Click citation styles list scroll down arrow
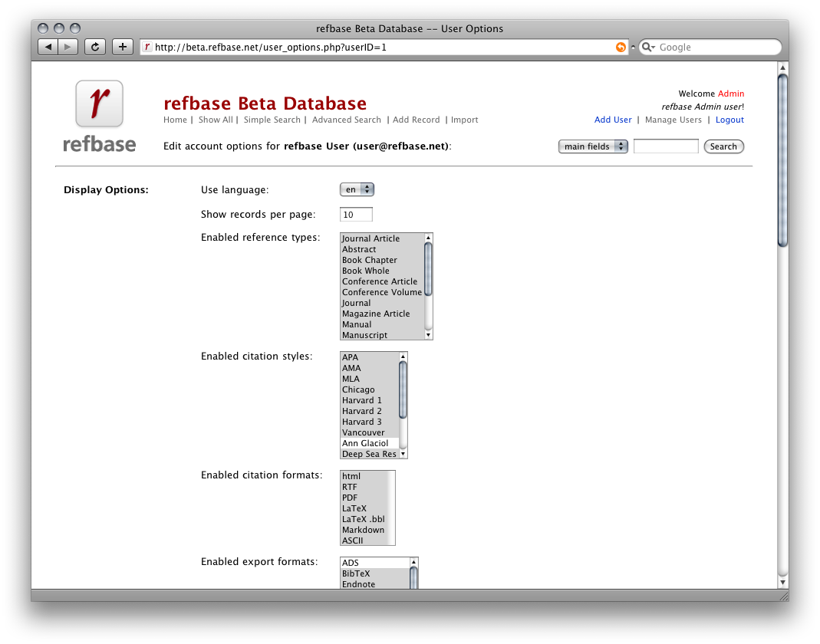Viewport: 820px width, 644px height. click(x=403, y=454)
